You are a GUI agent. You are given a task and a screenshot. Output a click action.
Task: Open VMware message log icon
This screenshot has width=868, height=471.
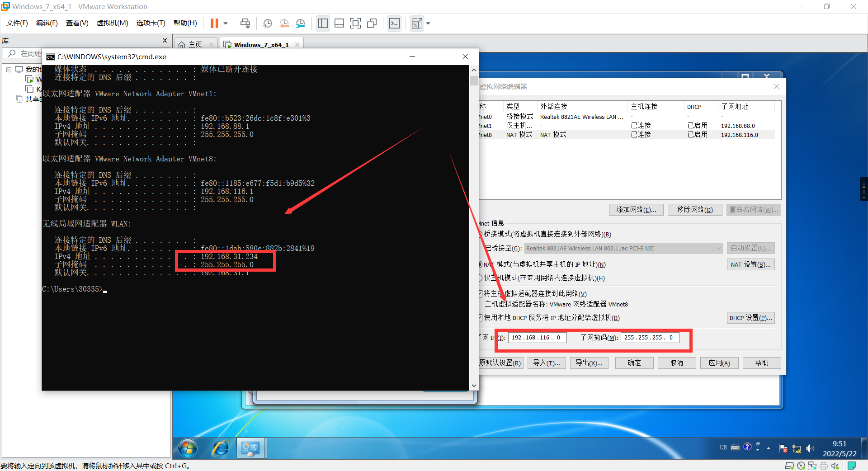(852, 466)
